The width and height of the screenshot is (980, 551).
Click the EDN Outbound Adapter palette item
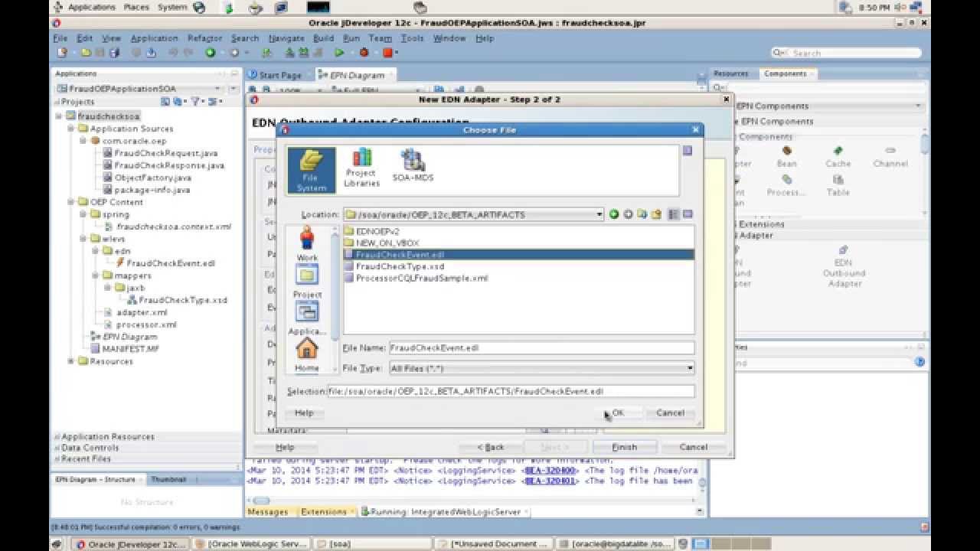point(844,266)
